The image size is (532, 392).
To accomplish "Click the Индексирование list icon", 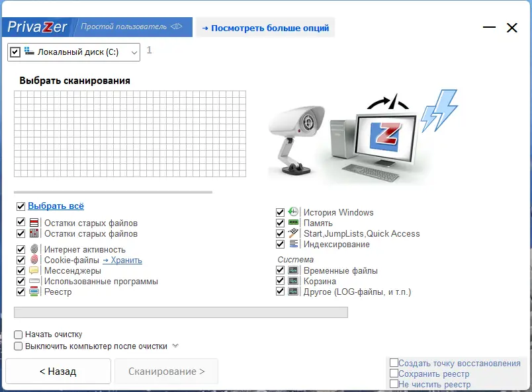I will pos(293,243).
